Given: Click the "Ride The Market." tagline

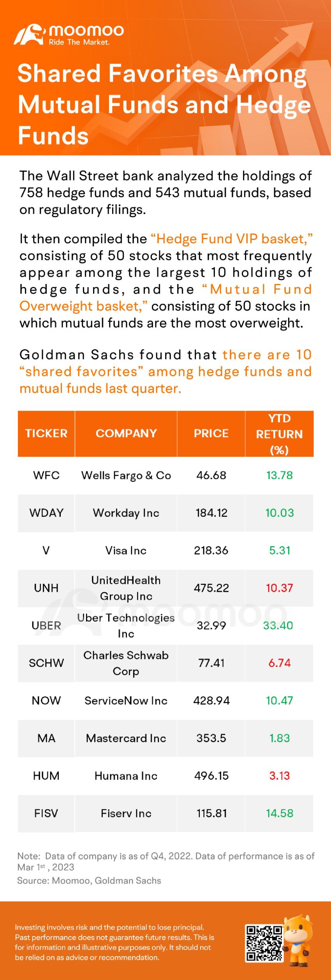Looking at the screenshot, I should point(79,42).
